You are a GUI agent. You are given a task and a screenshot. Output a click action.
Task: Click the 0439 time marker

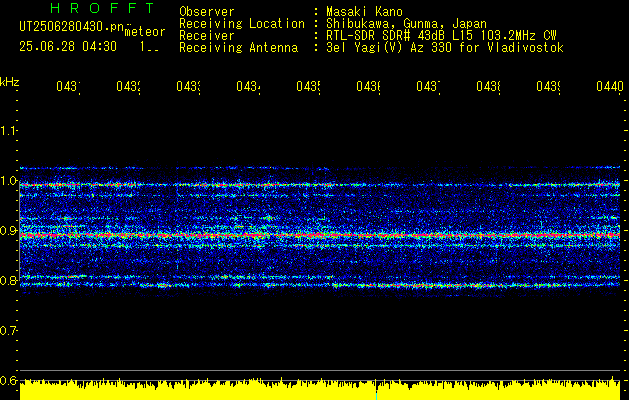coord(548,86)
